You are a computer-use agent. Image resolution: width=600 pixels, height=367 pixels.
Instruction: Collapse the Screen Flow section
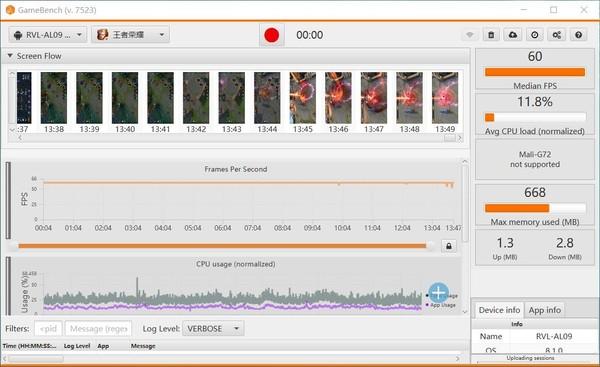tap(10, 56)
